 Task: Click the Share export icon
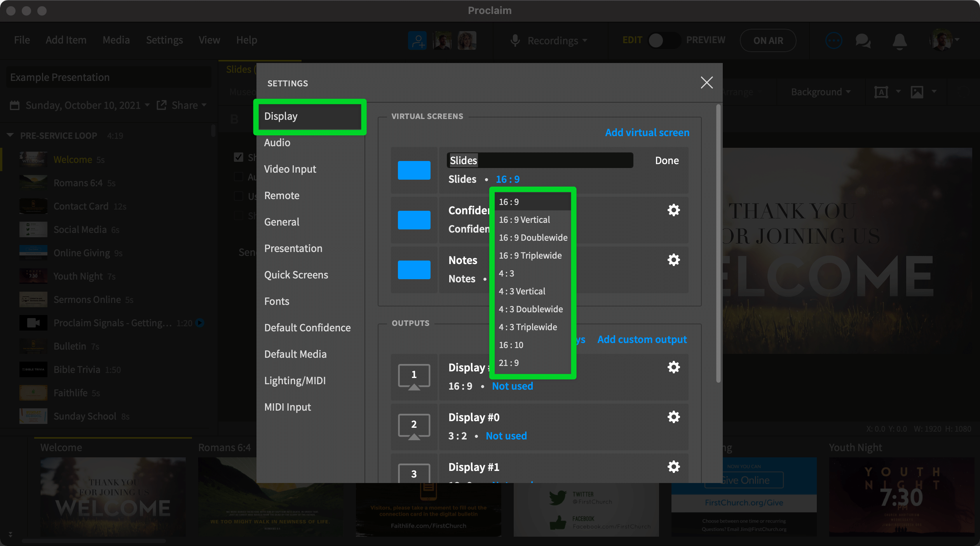tap(161, 105)
